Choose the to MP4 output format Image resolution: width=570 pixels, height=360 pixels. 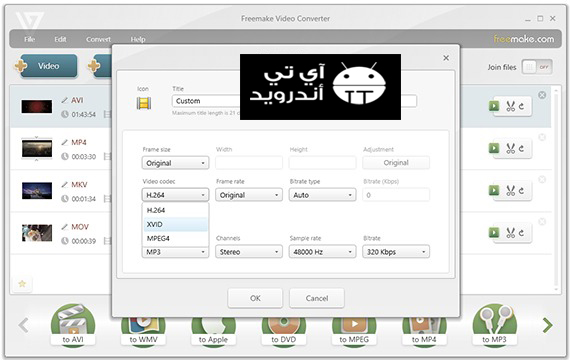pos(424,331)
